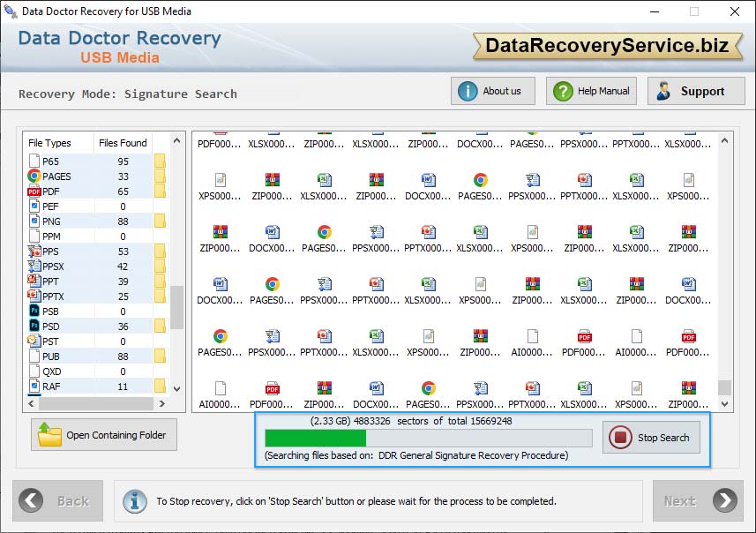Select the PSB Photoshop icon

[34, 312]
